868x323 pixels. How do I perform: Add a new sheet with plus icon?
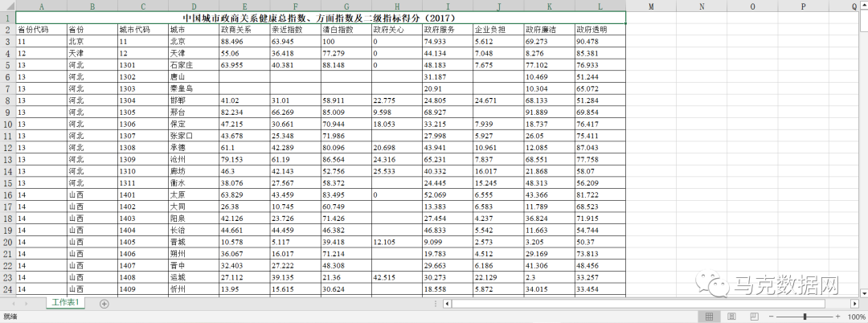(104, 303)
